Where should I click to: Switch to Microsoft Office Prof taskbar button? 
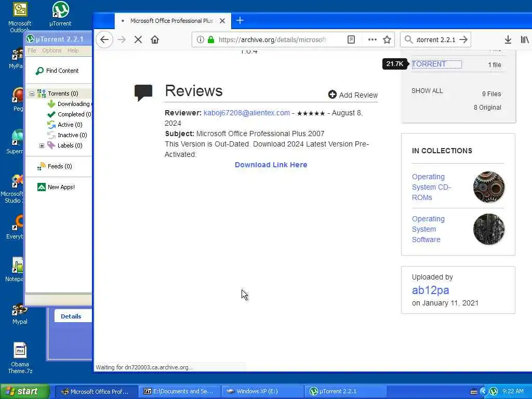pyautogui.click(x=96, y=392)
